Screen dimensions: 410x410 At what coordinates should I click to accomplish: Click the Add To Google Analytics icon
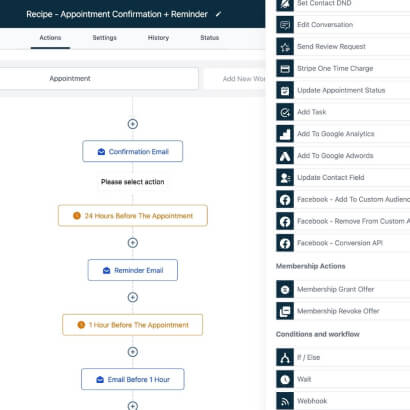(x=285, y=134)
